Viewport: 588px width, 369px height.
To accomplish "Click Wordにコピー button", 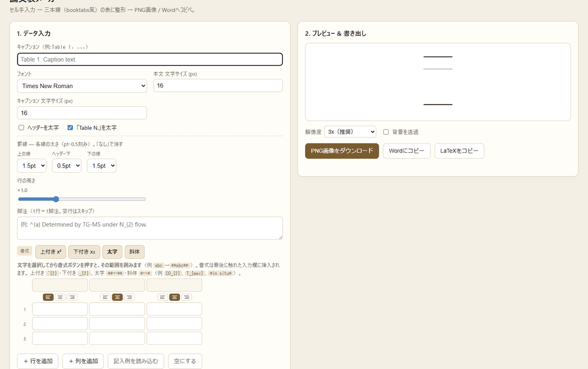I will pyautogui.click(x=406, y=151).
